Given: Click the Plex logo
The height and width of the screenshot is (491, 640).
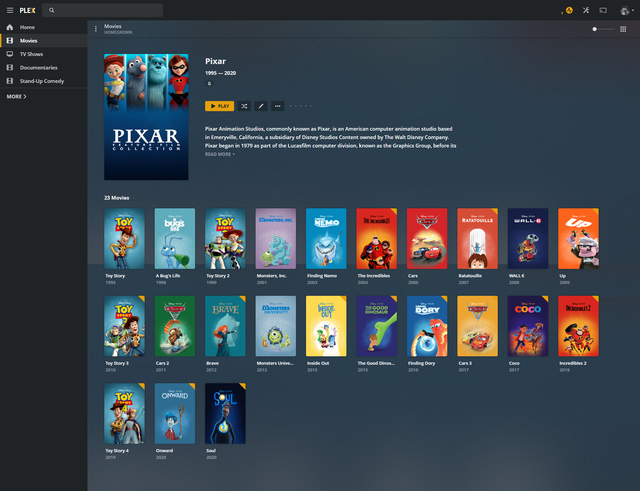Looking at the screenshot, I should 27,10.
